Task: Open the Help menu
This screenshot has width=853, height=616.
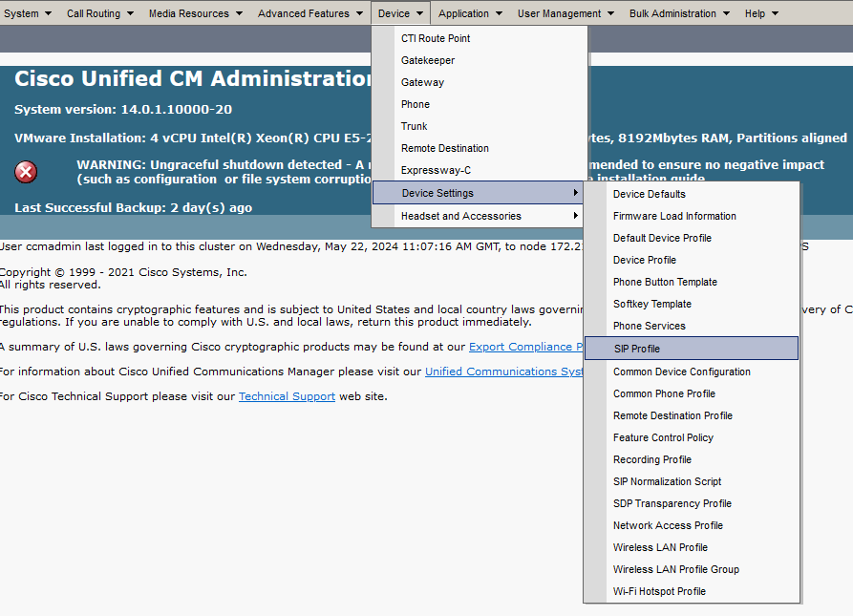Action: click(x=761, y=13)
